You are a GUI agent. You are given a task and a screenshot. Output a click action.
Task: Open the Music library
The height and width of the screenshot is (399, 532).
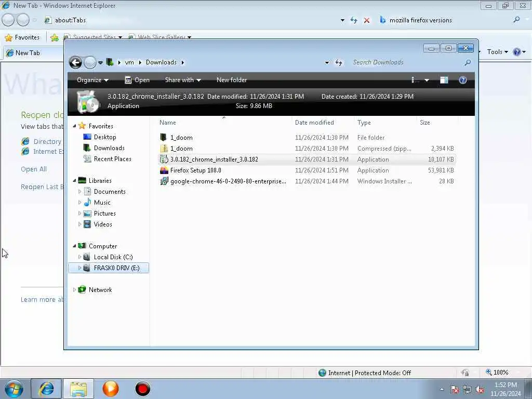pos(102,203)
